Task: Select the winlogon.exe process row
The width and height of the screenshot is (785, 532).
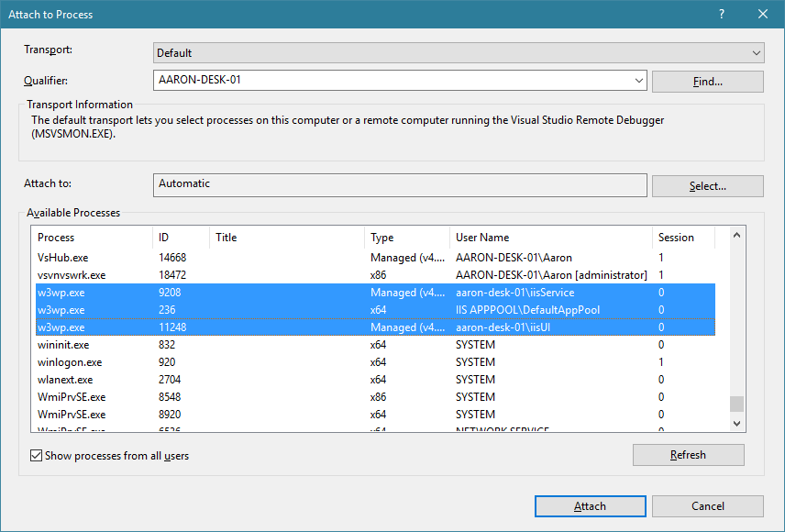Action: pyautogui.click(x=375, y=362)
